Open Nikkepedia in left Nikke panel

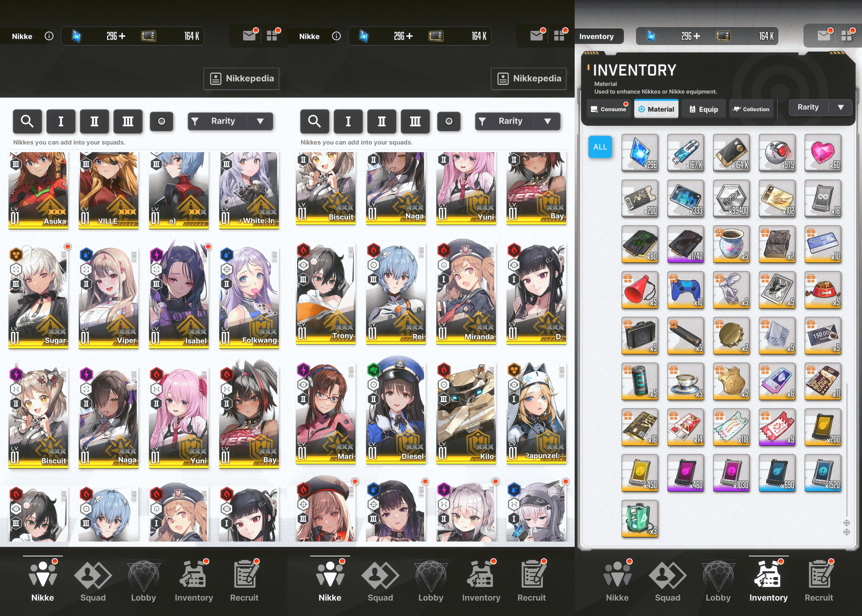click(x=241, y=79)
